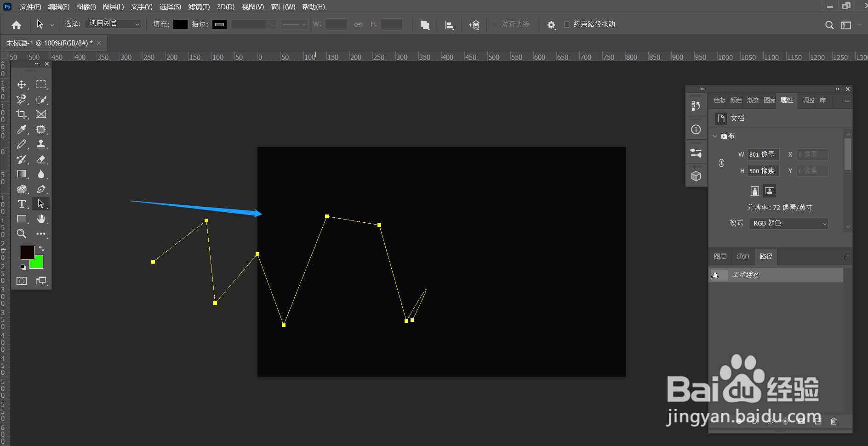Viewport: 868px width, 446px height.
Task: Open the tool preset picker arrow
Action: 52,25
